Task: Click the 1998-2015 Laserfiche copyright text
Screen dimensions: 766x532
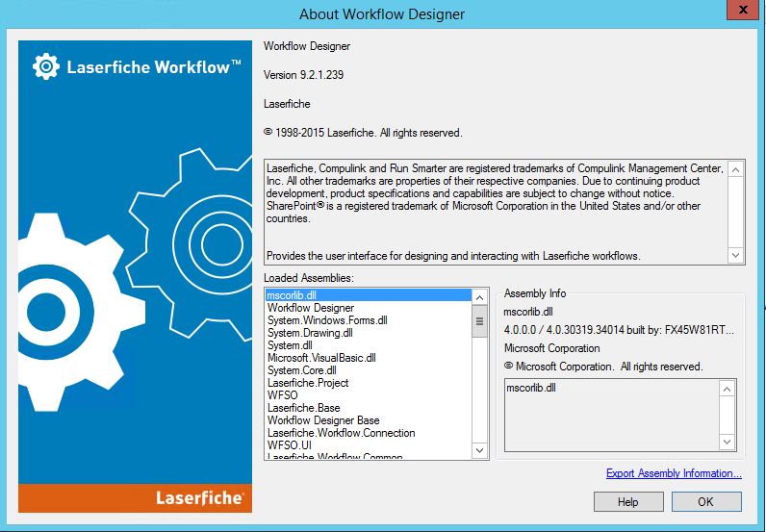Action: coord(363,133)
